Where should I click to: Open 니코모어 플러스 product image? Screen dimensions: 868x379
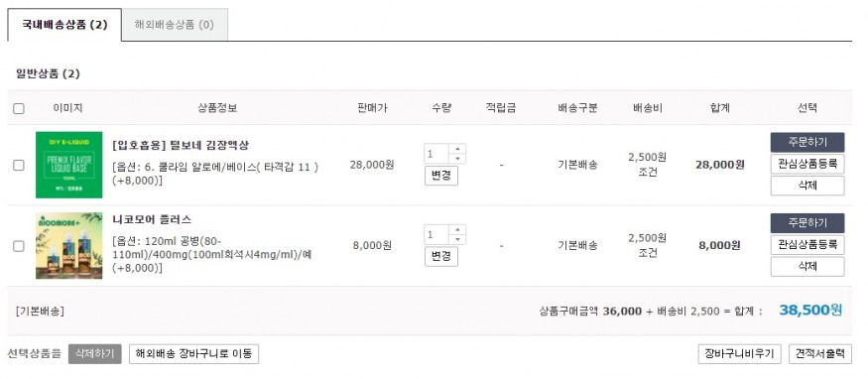[x=69, y=246]
